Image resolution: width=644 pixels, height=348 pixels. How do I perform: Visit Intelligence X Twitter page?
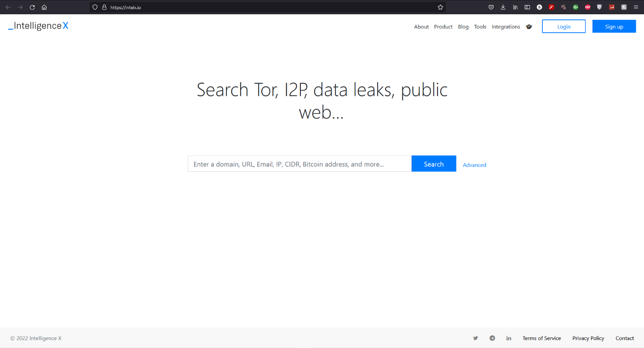(476, 338)
